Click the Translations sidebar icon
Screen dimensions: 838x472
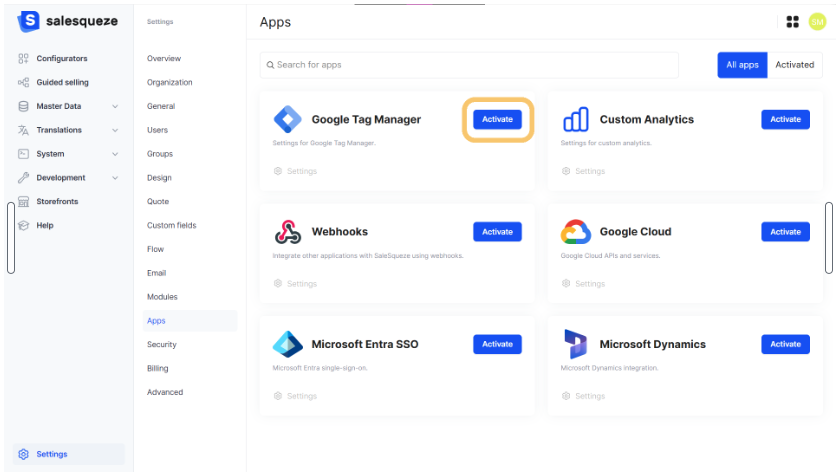coord(24,130)
